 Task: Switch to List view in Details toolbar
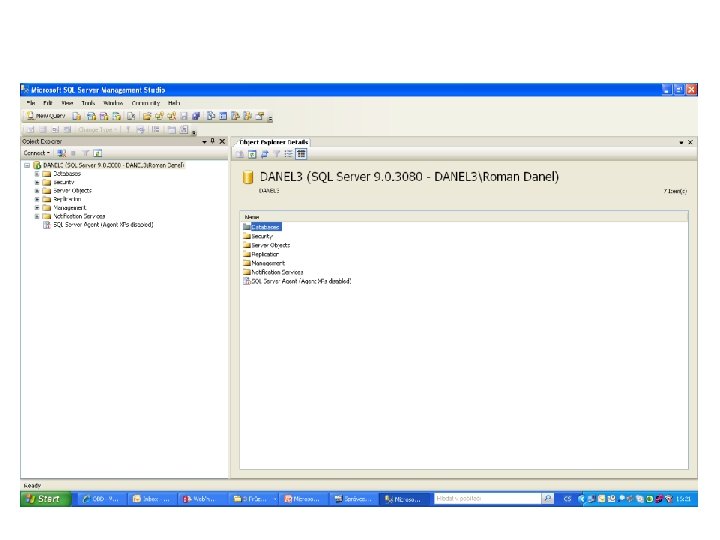pyautogui.click(x=288, y=154)
